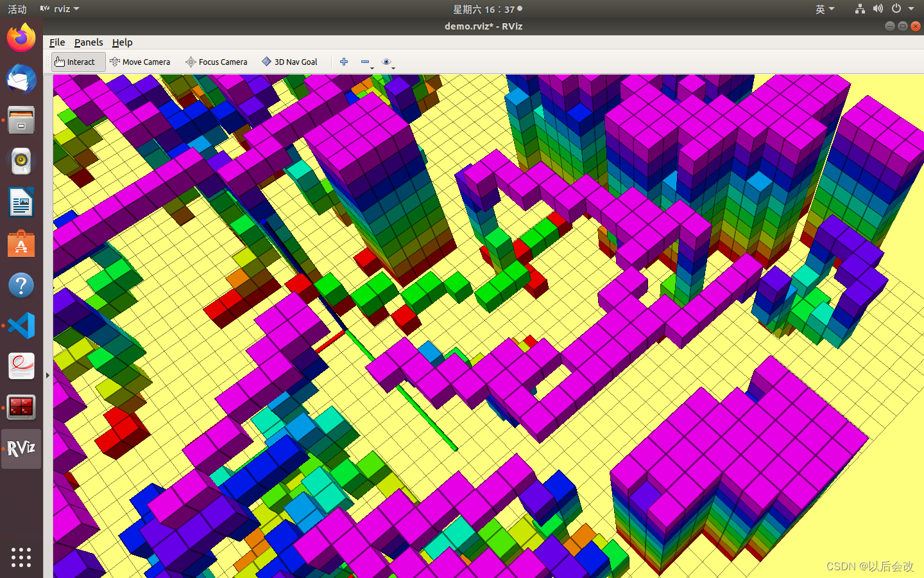Image resolution: width=924 pixels, height=578 pixels.
Task: Open the rviz application menu in top bar
Action: tap(60, 9)
